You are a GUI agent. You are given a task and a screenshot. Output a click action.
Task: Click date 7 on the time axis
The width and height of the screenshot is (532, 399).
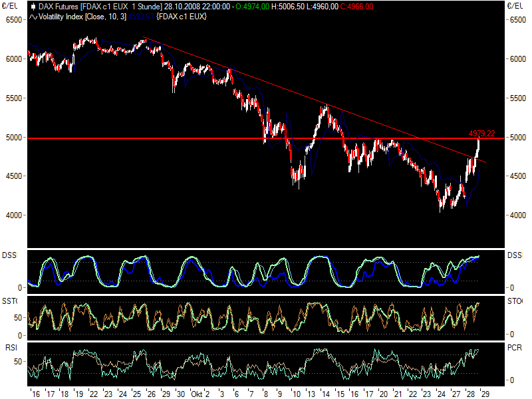(x=251, y=394)
